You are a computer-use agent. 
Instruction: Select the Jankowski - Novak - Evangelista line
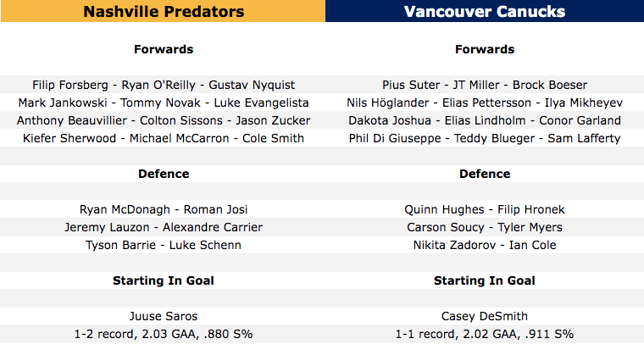point(164,103)
